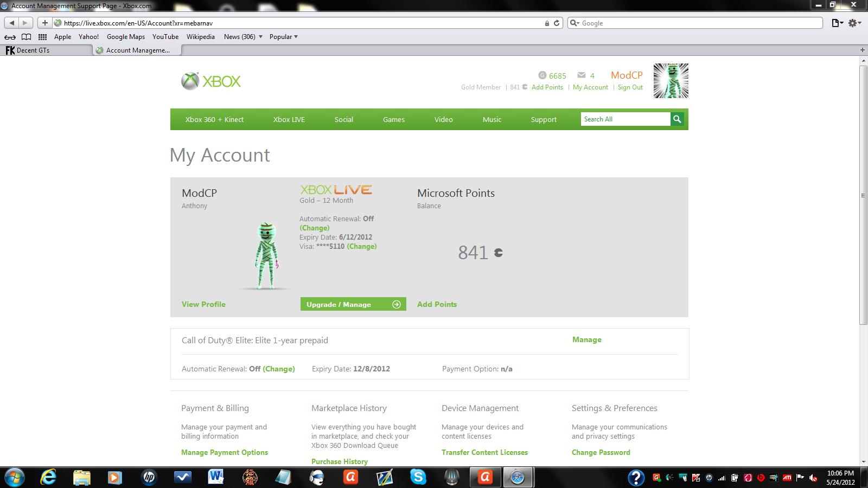Change the Visa ****5110 payment card
868x488 pixels.
(x=362, y=246)
